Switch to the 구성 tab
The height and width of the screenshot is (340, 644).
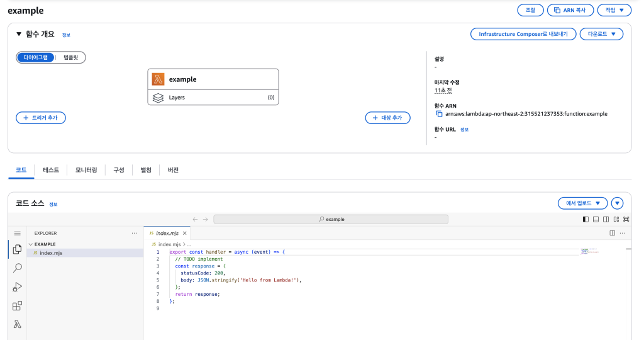click(118, 170)
